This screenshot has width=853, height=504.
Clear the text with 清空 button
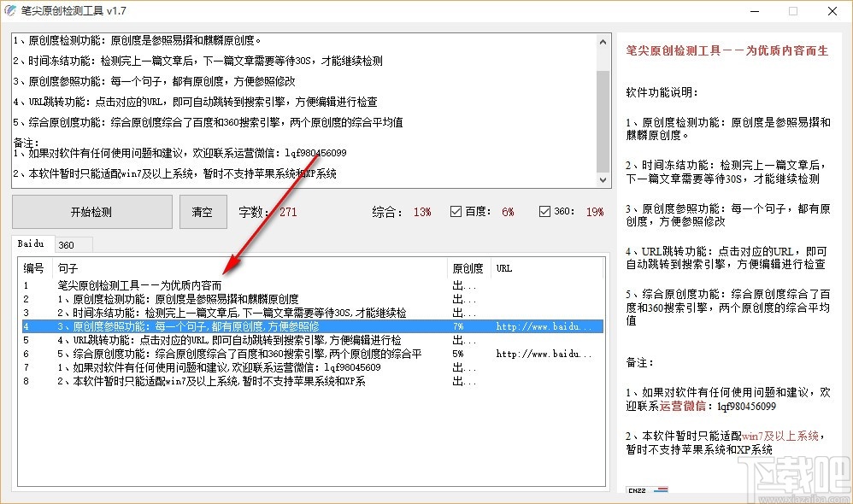tap(203, 212)
